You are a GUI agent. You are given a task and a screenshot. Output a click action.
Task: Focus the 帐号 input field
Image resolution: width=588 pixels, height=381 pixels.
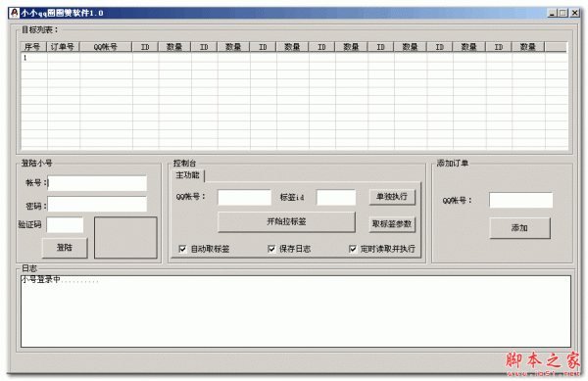[97, 183]
